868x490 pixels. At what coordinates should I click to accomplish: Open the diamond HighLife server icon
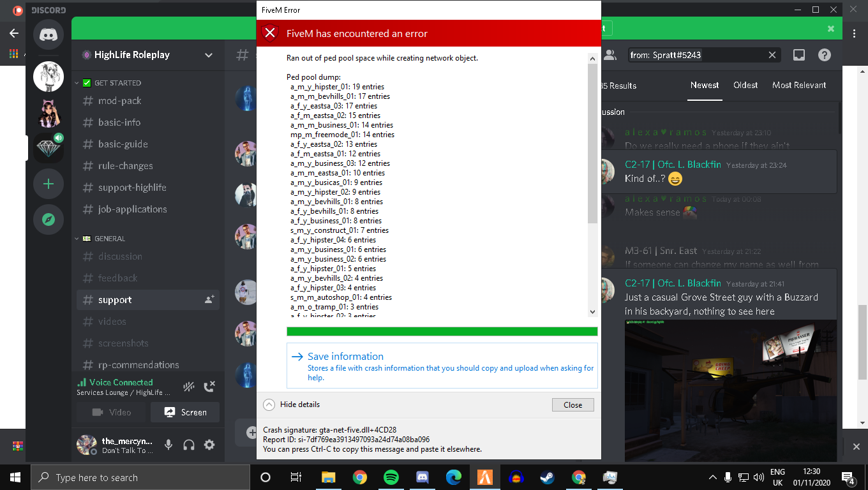tap(49, 149)
